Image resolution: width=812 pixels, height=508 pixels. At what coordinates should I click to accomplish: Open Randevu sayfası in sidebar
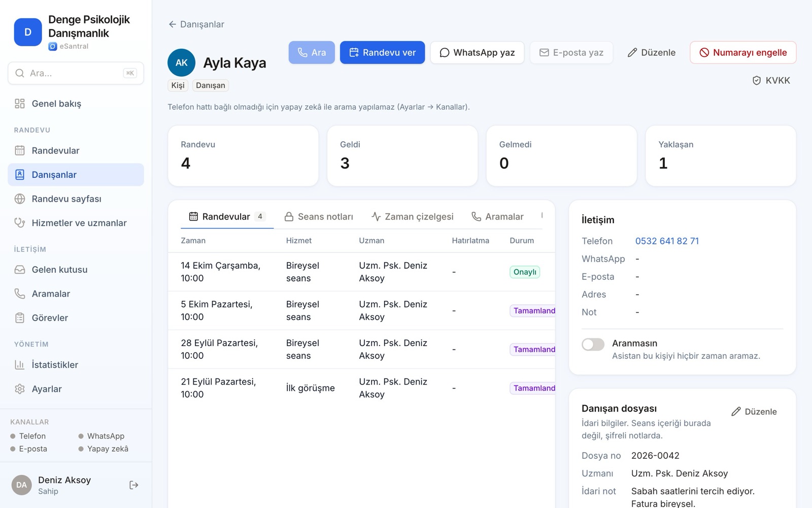[76, 199]
